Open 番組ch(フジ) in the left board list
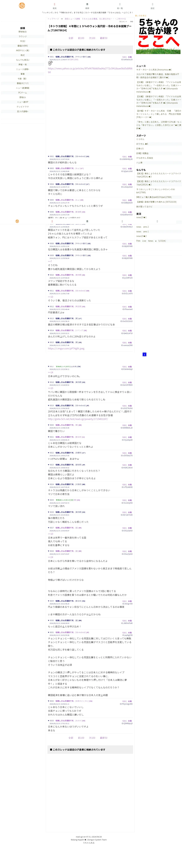 [x=23, y=83]
